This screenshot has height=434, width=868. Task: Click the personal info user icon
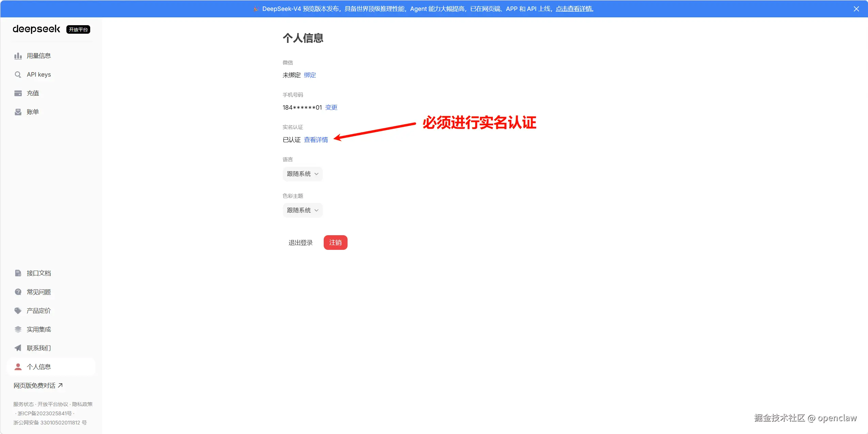pos(18,367)
